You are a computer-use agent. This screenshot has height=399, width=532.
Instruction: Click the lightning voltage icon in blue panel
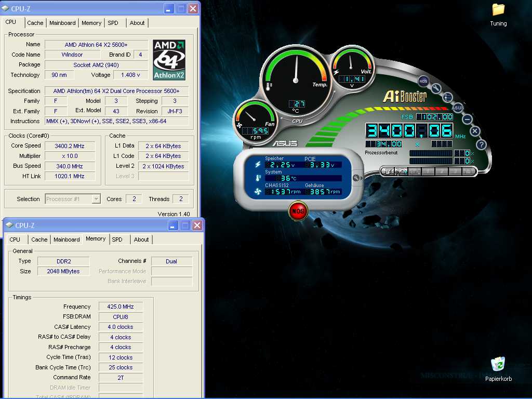(x=258, y=164)
